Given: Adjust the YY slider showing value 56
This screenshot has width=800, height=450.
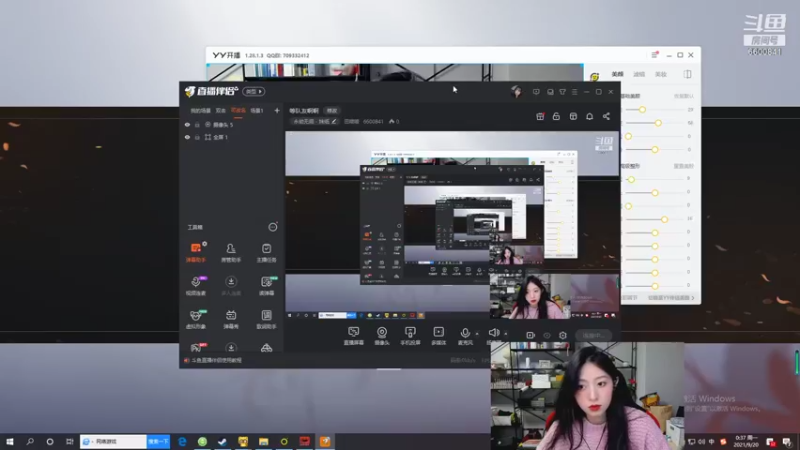Looking at the screenshot, I should pos(658,123).
